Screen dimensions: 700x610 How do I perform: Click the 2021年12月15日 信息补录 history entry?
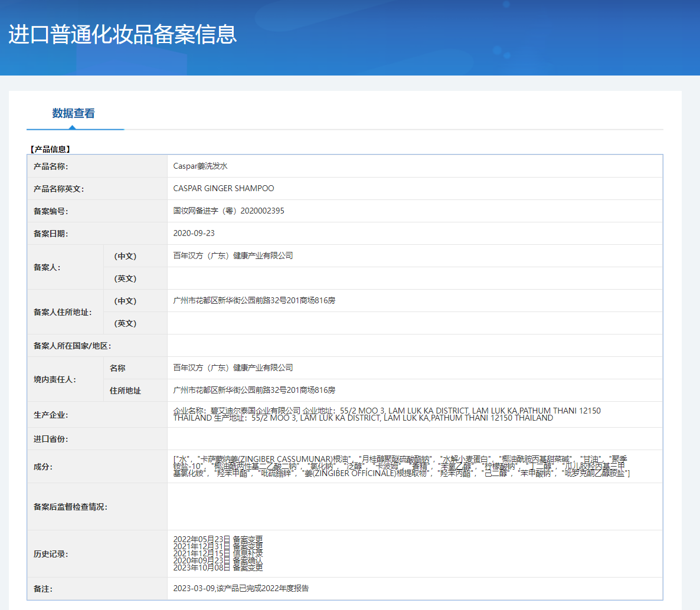coord(218,553)
